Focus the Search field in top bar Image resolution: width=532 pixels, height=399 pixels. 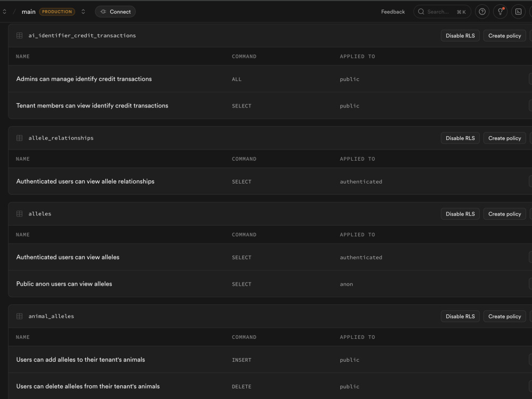point(442,12)
